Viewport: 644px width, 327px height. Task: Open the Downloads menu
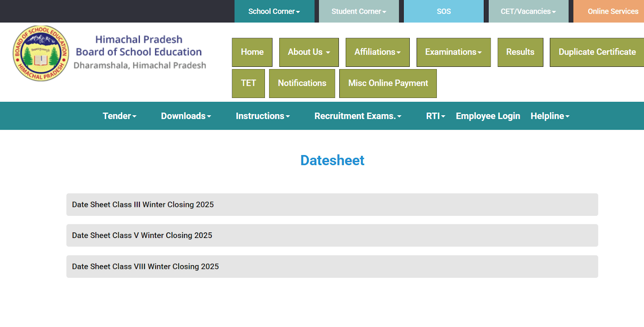pyautogui.click(x=186, y=116)
